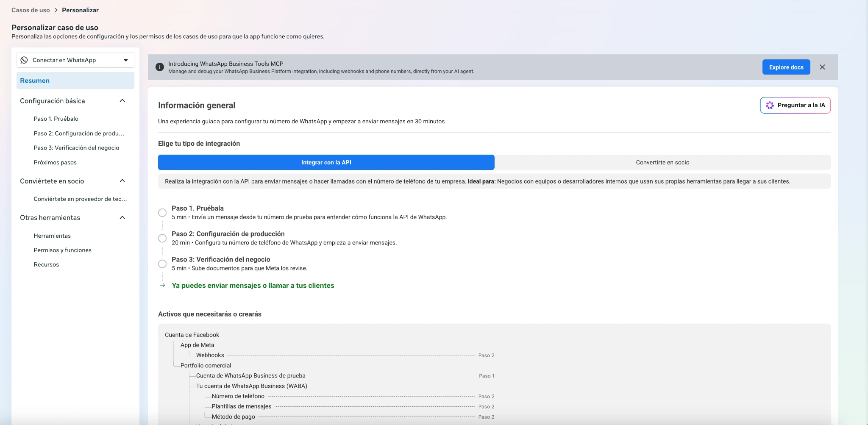The width and height of the screenshot is (868, 425).
Task: Open Paso 3: Verificación del negocio sidebar item
Action: pos(76,147)
